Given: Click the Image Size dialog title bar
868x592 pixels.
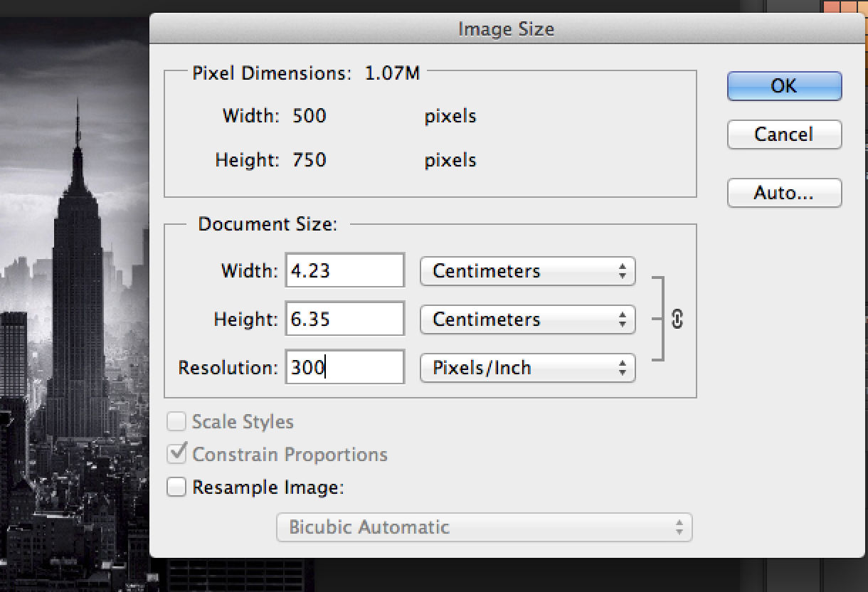Looking at the screenshot, I should [506, 29].
